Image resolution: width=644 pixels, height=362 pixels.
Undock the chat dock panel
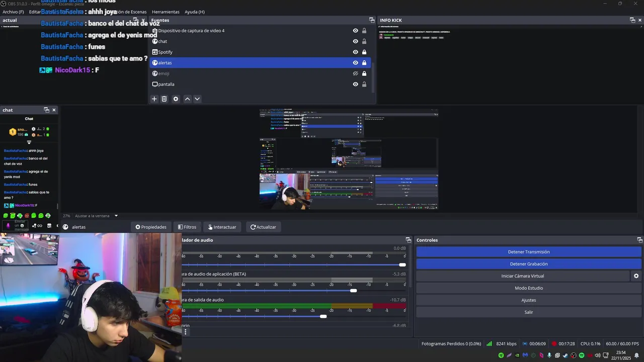tap(46, 110)
